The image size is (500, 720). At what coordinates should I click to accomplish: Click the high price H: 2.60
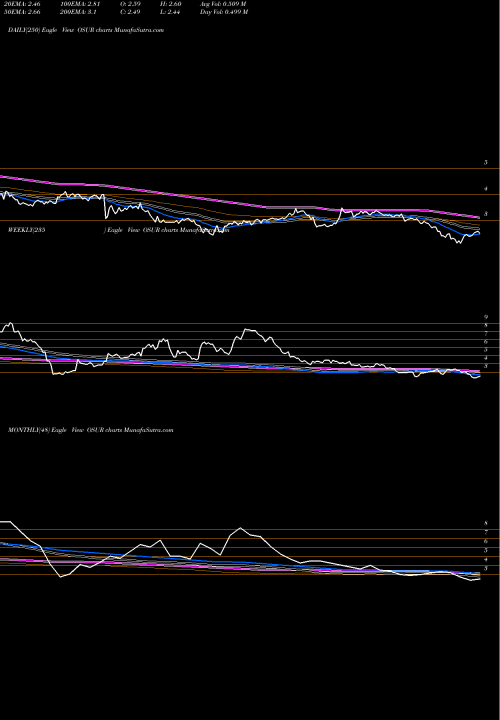coord(171,4)
